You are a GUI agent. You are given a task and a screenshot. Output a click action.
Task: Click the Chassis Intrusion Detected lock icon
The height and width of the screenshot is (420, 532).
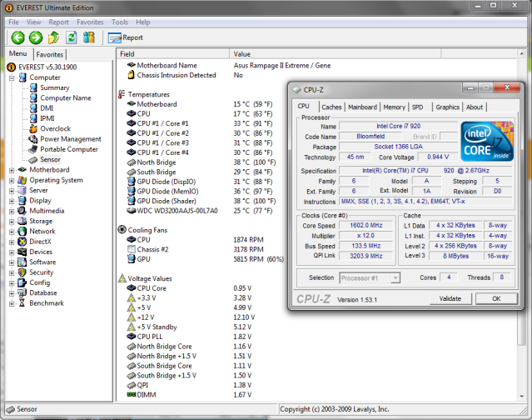(131, 75)
